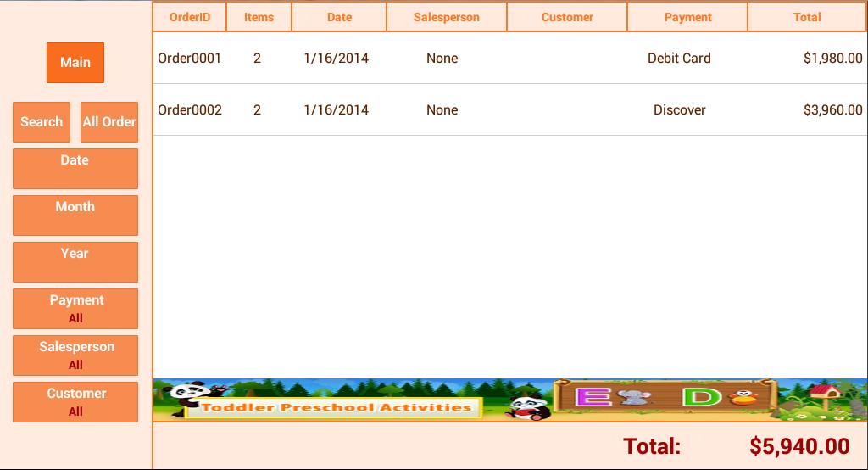Click the letter E tile in ad
868x470 pixels.
593,396
